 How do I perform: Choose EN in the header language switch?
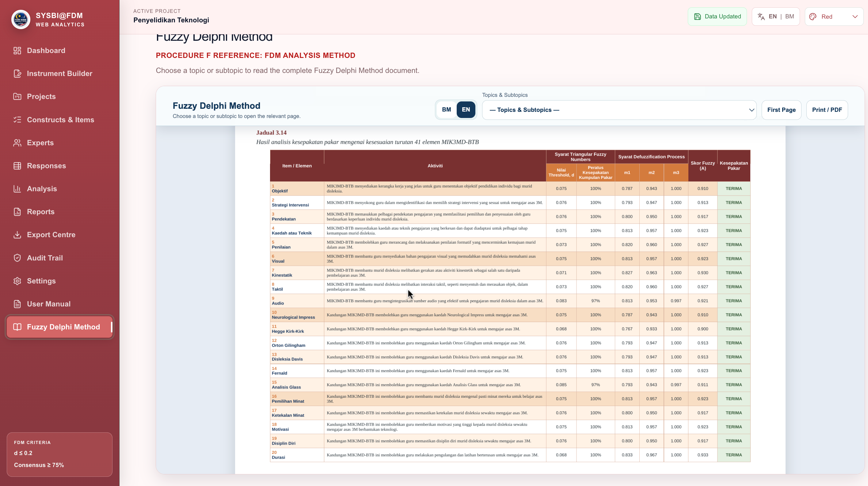click(x=773, y=17)
